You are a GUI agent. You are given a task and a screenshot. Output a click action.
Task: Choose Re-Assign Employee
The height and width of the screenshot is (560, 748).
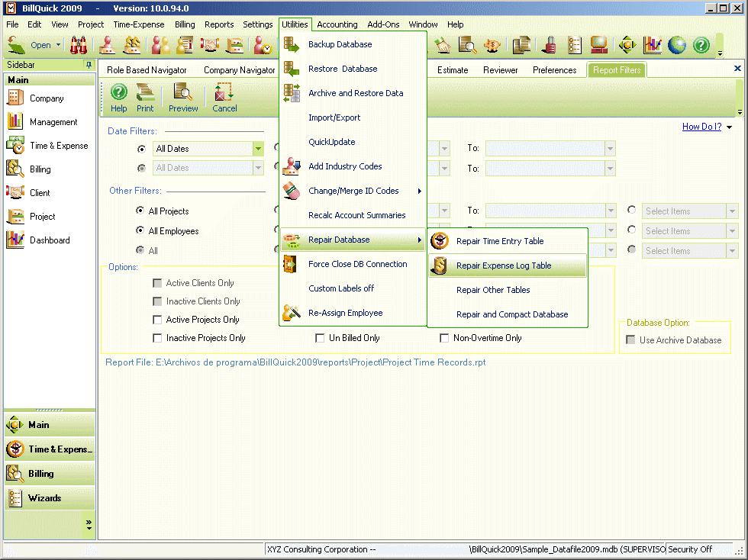pos(353,313)
